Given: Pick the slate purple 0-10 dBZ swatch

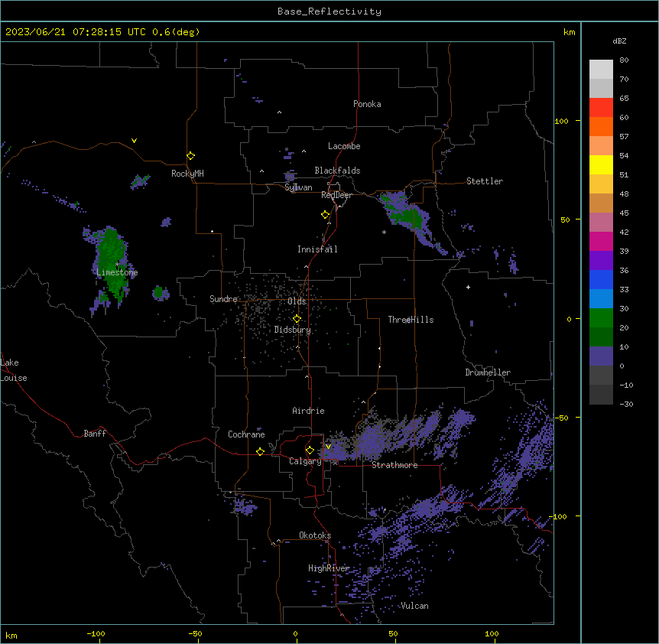Looking at the screenshot, I should tap(601, 356).
